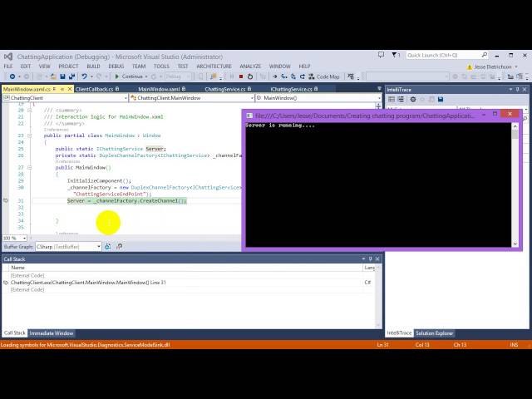The height and width of the screenshot is (399, 532).
Task: Click the Step Over icon
Action: click(x=293, y=76)
